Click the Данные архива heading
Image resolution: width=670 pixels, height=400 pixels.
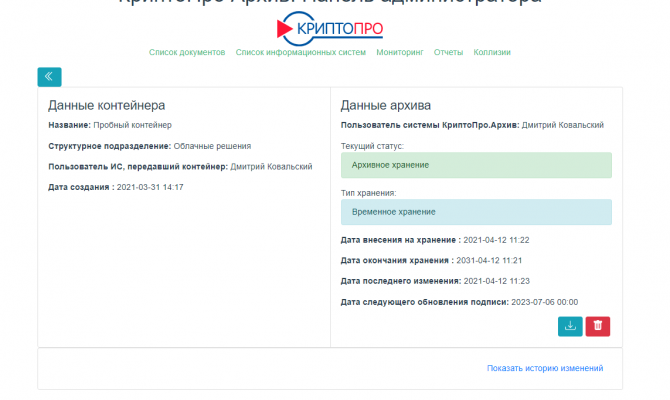[x=385, y=105]
